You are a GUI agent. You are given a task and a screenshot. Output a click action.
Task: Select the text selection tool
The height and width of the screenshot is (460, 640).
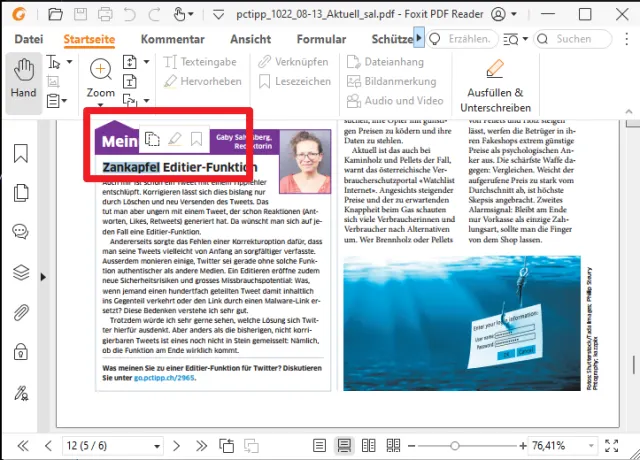tap(53, 62)
